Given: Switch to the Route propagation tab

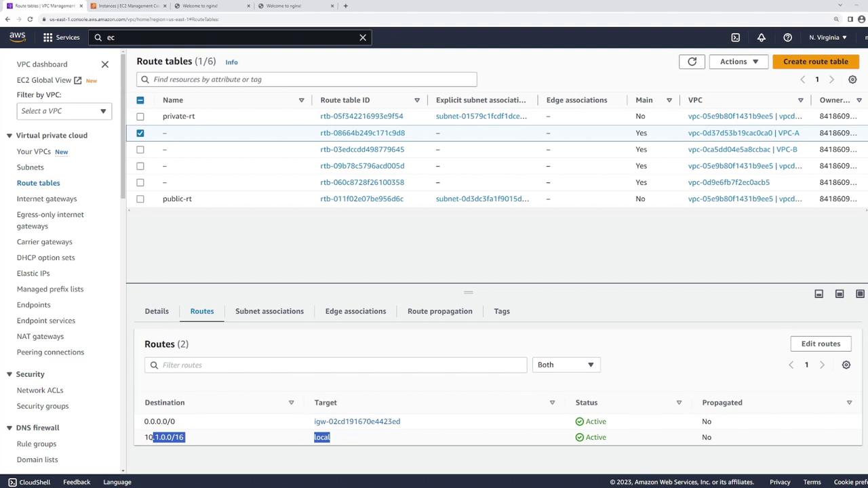Looking at the screenshot, I should coord(439,311).
